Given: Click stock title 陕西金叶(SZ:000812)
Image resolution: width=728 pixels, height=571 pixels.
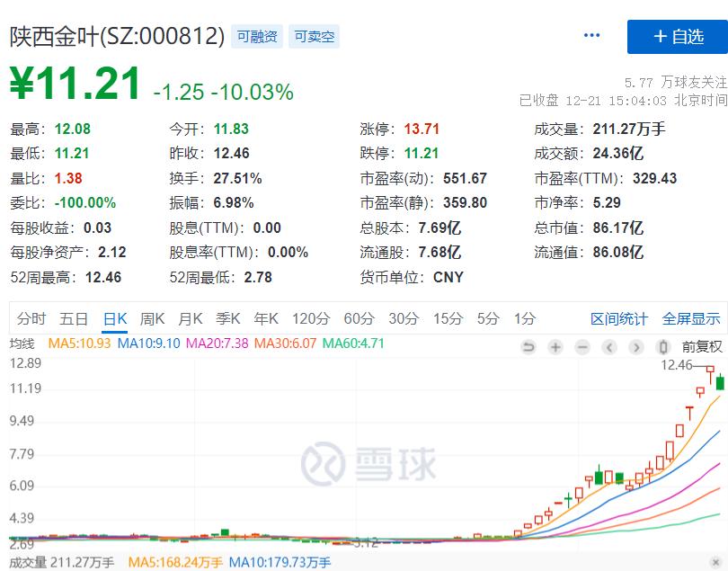Looking at the screenshot, I should click(x=117, y=36).
